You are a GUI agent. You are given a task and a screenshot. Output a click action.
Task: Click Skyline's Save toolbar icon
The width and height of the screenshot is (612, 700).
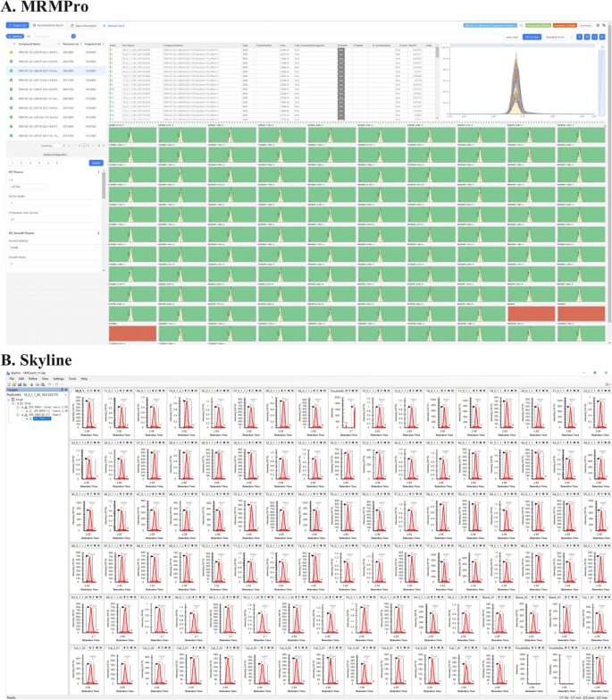coord(20,384)
